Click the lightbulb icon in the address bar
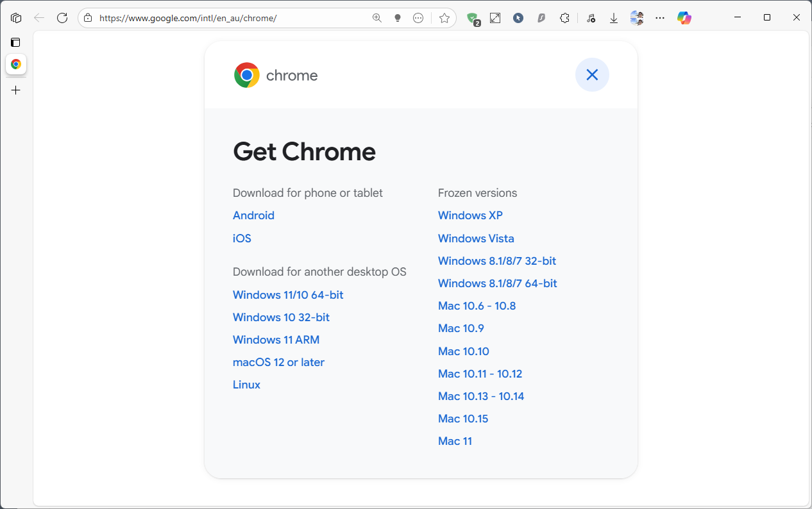 coord(398,18)
